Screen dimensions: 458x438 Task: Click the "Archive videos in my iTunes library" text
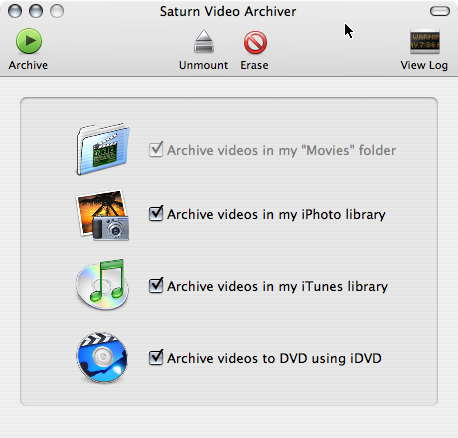[277, 286]
